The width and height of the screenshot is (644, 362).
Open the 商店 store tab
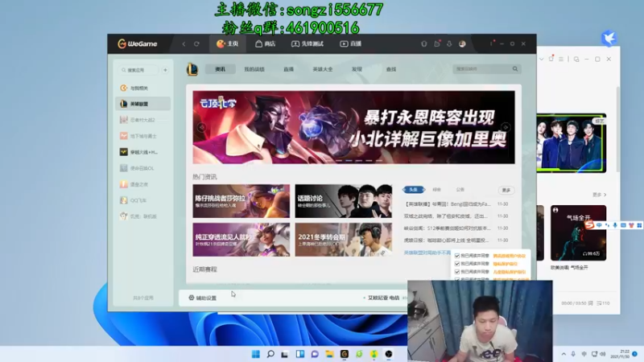(266, 43)
